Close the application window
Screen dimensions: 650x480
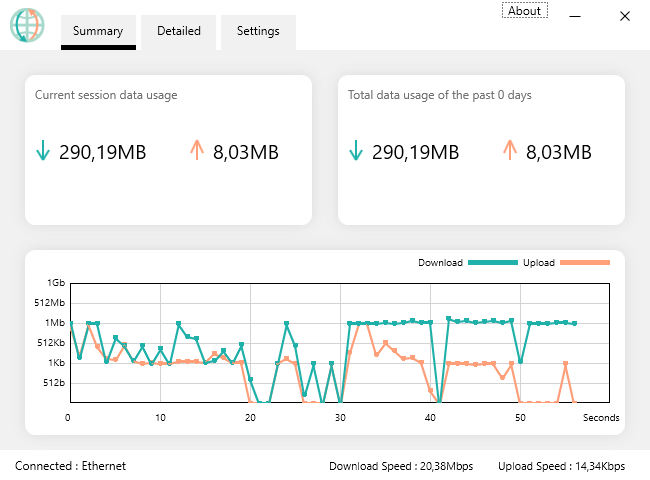point(624,16)
